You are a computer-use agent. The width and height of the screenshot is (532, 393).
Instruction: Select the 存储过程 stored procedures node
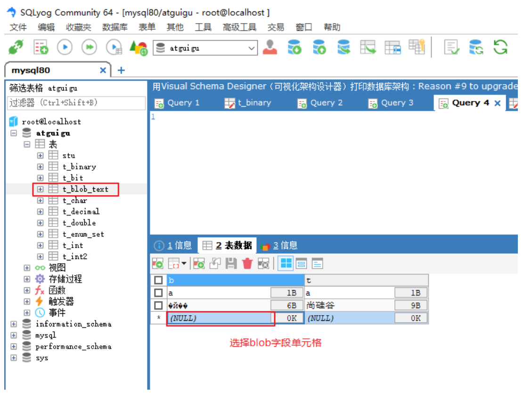tap(65, 279)
